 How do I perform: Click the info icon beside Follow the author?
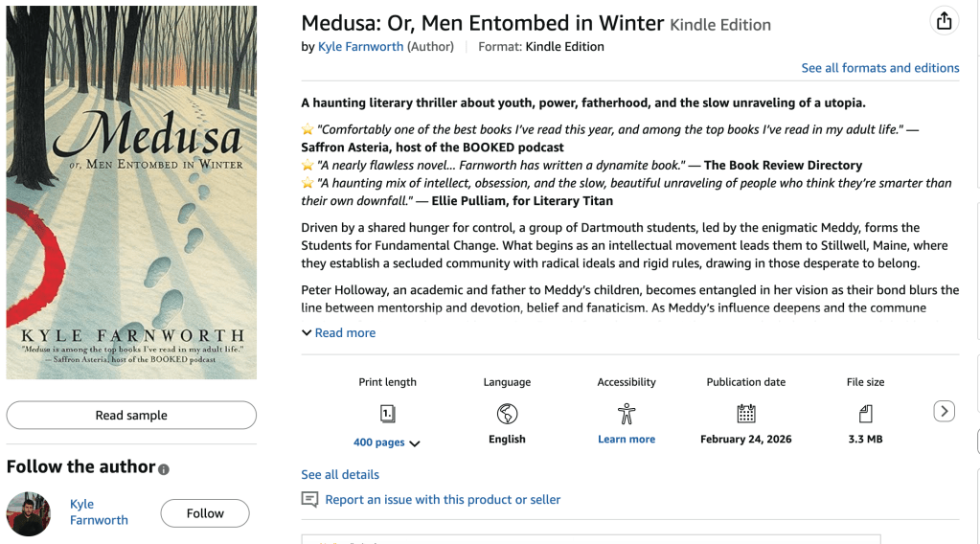point(164,469)
